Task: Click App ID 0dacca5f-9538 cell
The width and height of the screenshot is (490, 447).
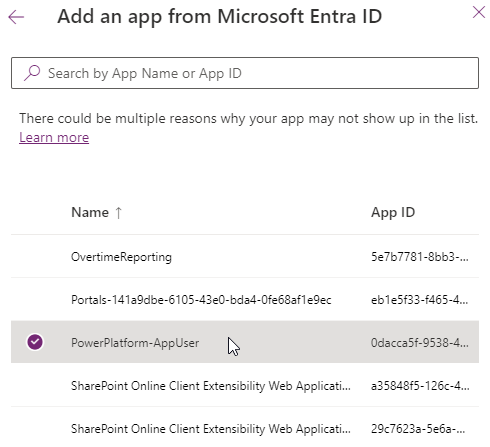Action: 420,343
